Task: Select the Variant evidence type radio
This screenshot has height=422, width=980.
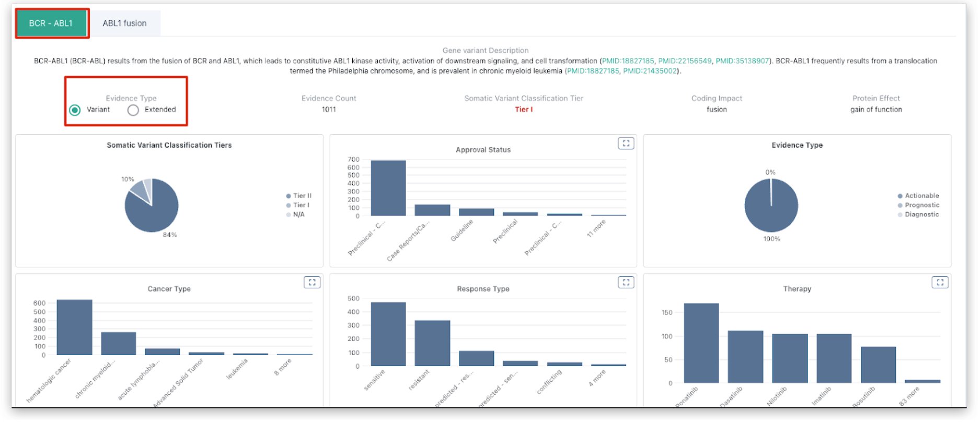Action: [75, 110]
